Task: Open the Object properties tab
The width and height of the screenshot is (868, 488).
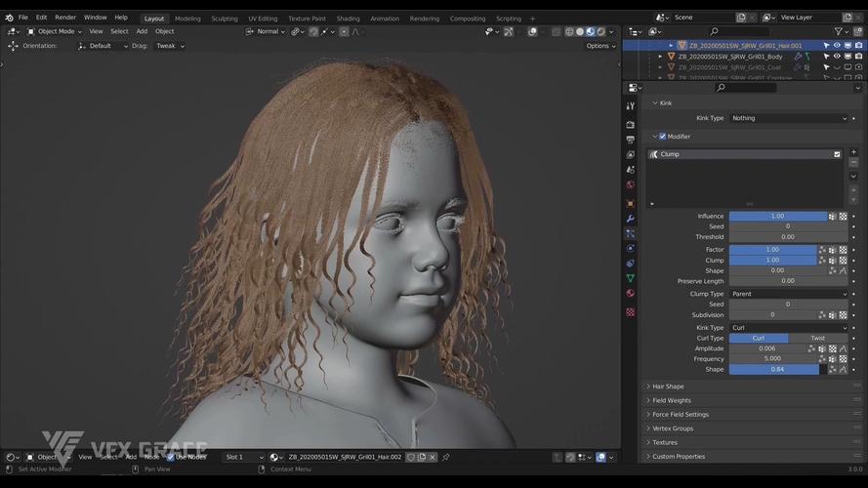Action: click(630, 204)
